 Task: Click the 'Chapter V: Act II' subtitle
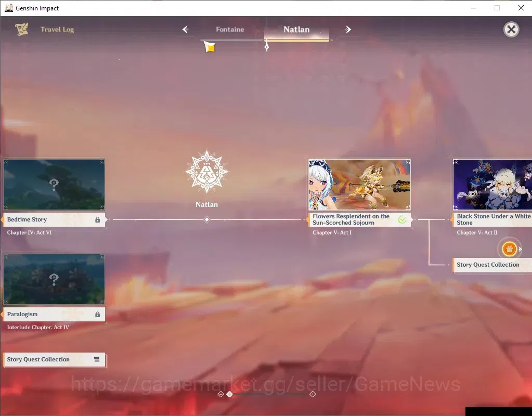pos(477,232)
